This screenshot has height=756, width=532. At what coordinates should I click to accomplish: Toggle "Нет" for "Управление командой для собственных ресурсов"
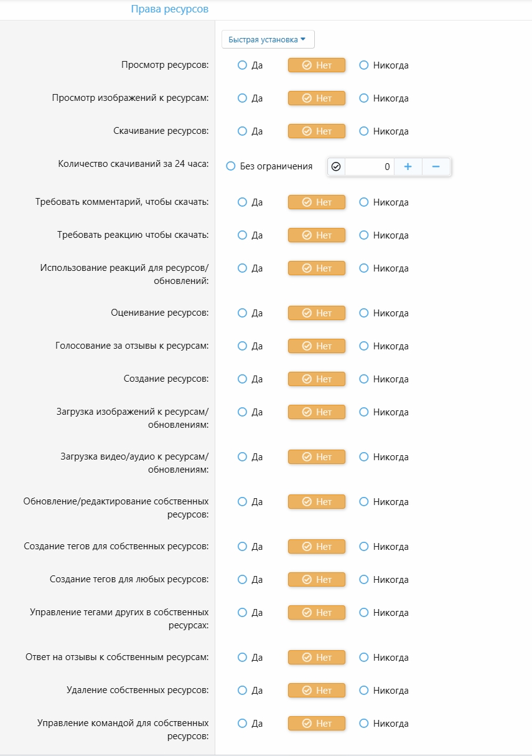coord(316,723)
